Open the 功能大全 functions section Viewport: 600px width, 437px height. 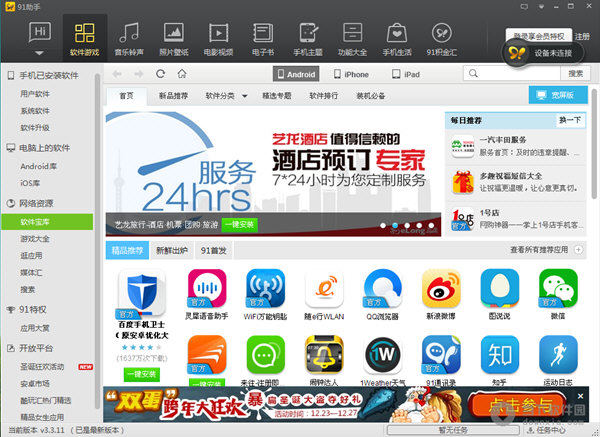point(352,39)
